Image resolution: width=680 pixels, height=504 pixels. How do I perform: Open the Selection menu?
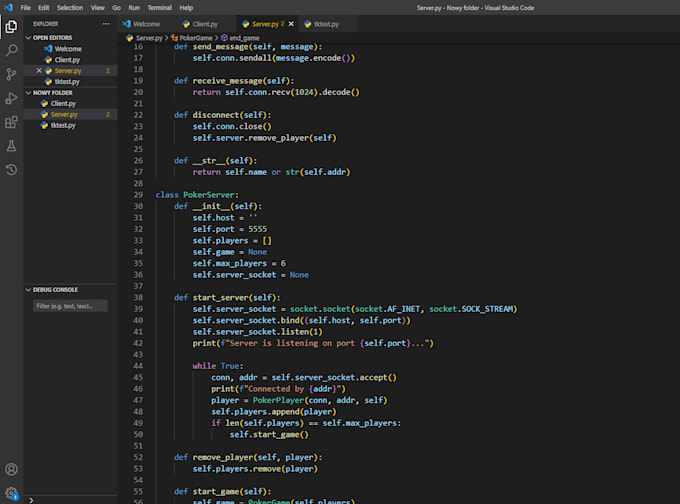tap(70, 7)
